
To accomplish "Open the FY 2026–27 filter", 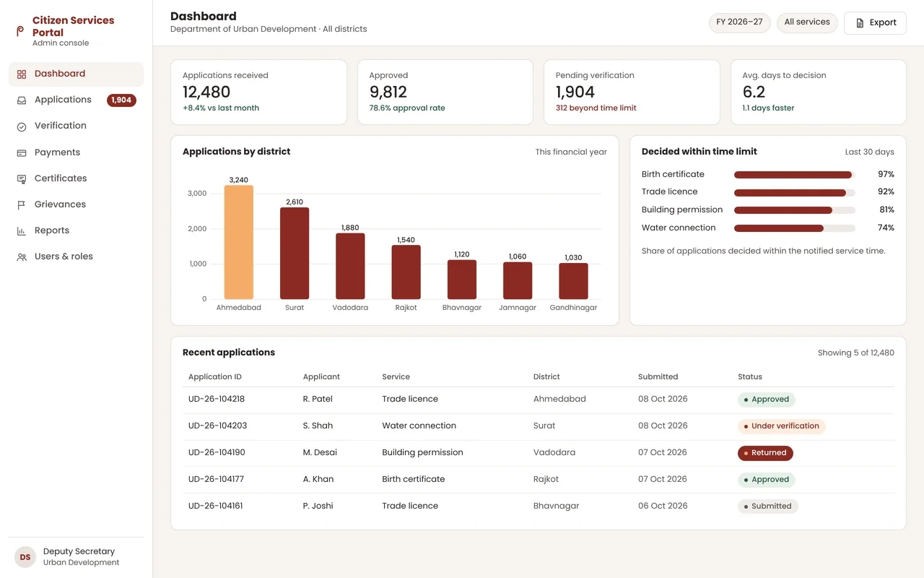I will click(739, 22).
